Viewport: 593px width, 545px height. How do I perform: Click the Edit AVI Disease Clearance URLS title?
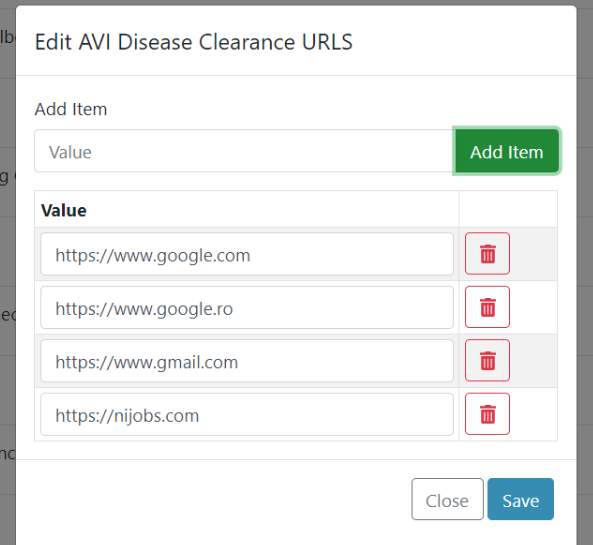194,42
